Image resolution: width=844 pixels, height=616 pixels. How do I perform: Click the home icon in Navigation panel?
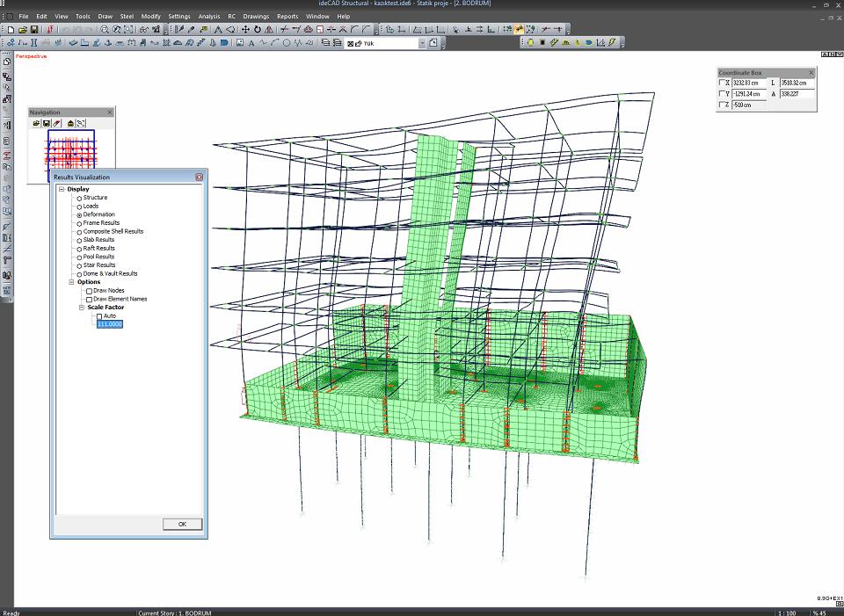click(x=70, y=124)
